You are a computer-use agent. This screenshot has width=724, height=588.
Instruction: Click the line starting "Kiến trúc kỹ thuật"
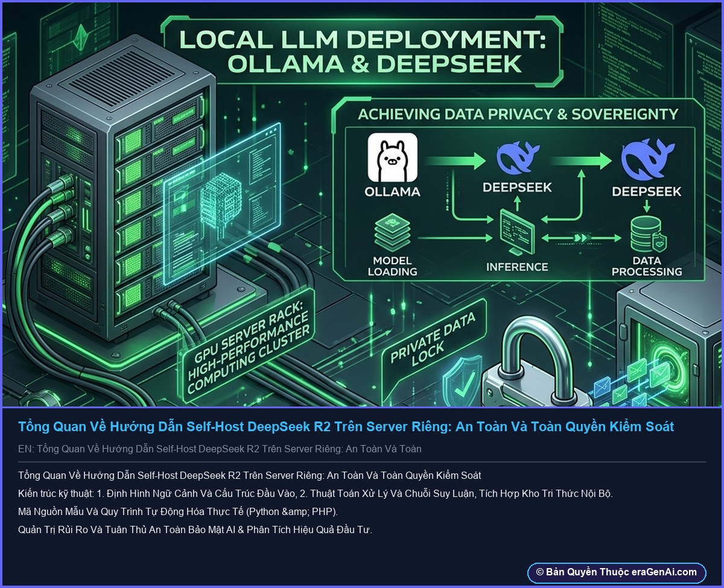[x=316, y=493]
